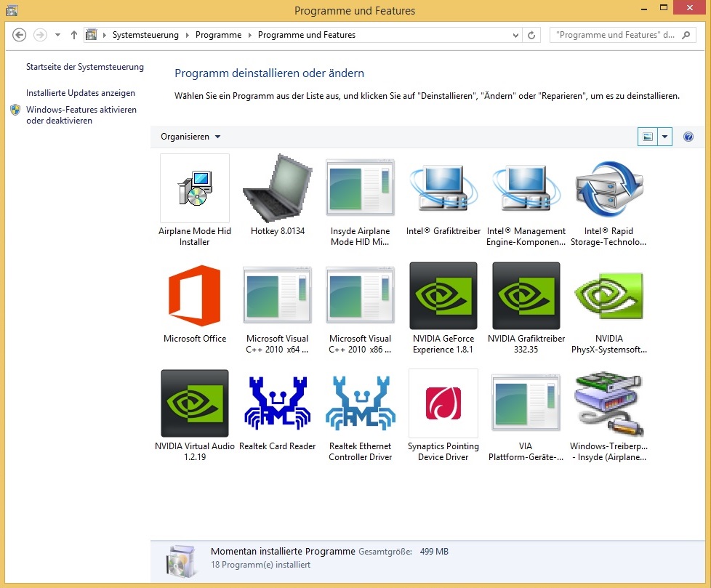The width and height of the screenshot is (711, 588).
Task: Open Startseite der Systemsteuerung link
Action: [85, 67]
